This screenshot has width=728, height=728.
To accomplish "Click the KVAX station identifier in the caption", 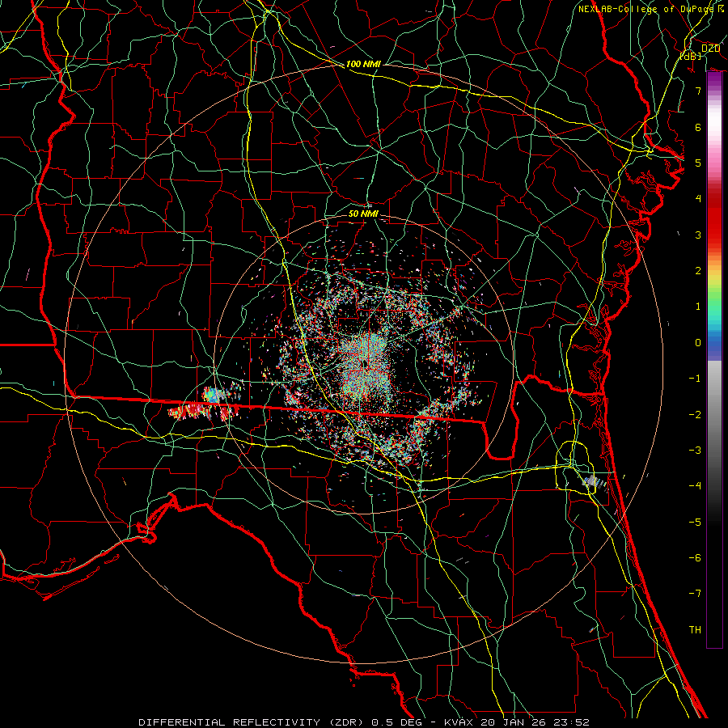I will point(460,722).
